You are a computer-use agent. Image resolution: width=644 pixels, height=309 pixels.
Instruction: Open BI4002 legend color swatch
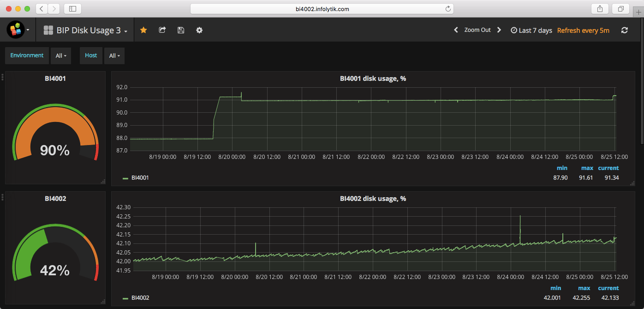(x=125, y=298)
